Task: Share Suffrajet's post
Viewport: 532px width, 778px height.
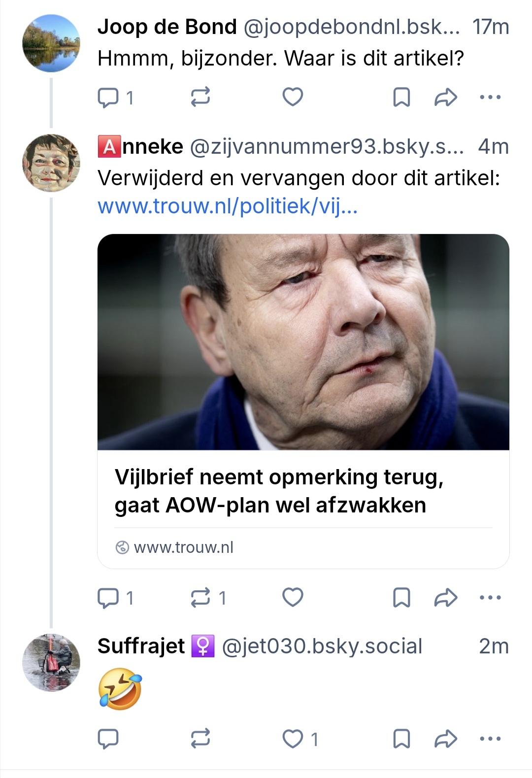Action: pos(446,739)
